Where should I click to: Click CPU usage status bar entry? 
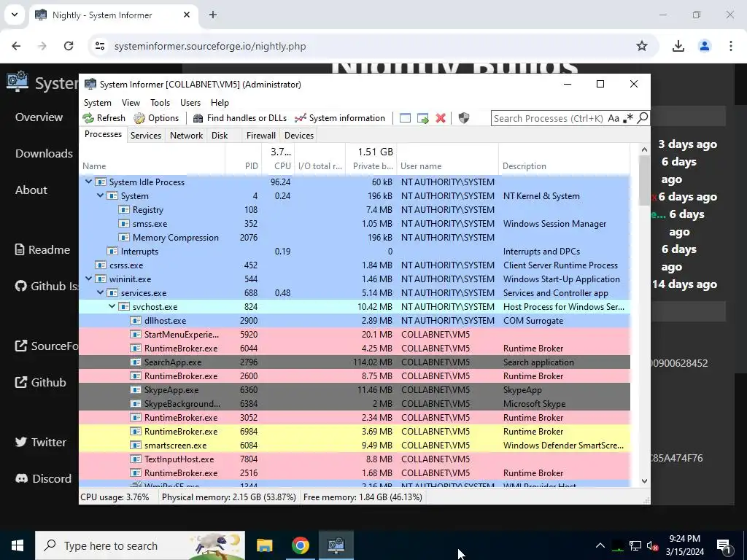coord(115,497)
